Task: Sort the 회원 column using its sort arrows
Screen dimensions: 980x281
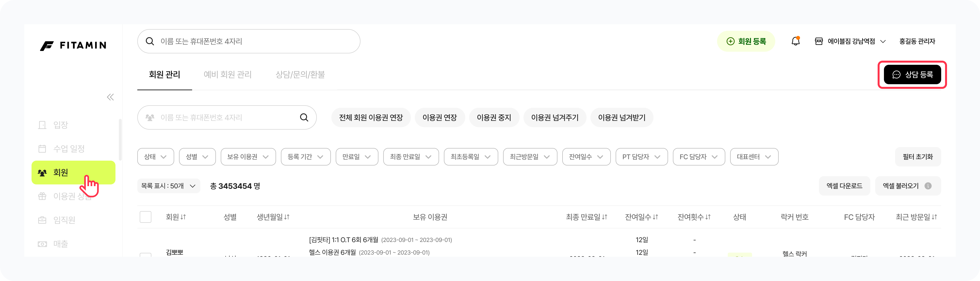Action: tap(183, 217)
